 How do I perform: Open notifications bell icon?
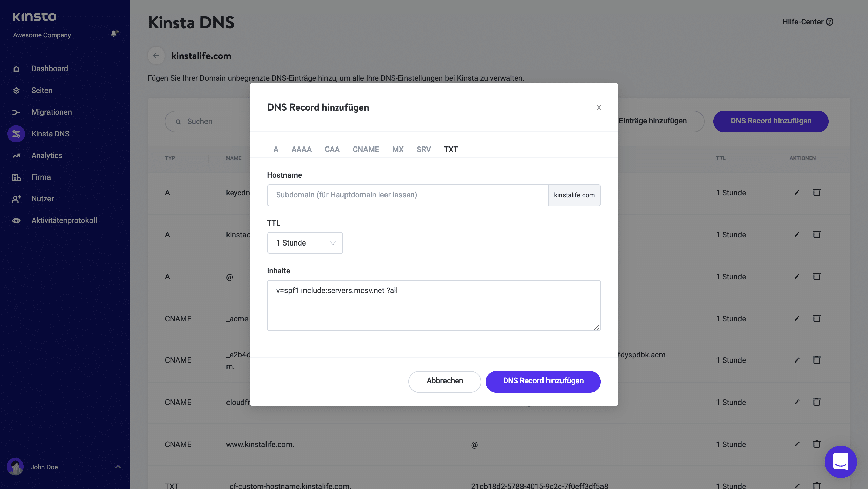(114, 33)
